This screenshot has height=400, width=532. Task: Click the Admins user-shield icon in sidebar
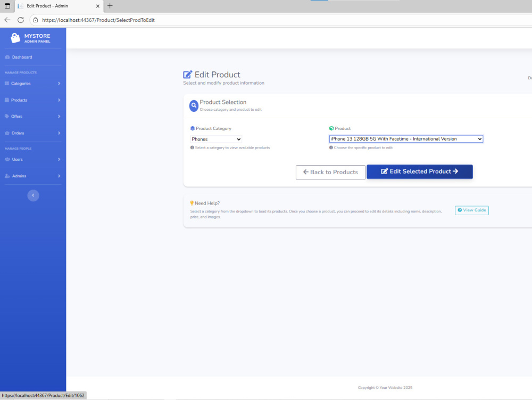click(x=7, y=176)
